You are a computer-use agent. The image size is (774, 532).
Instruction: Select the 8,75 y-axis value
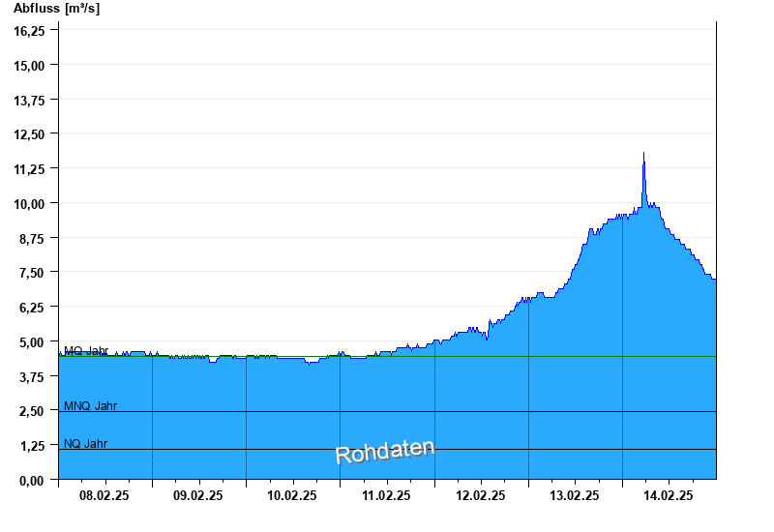[32, 238]
